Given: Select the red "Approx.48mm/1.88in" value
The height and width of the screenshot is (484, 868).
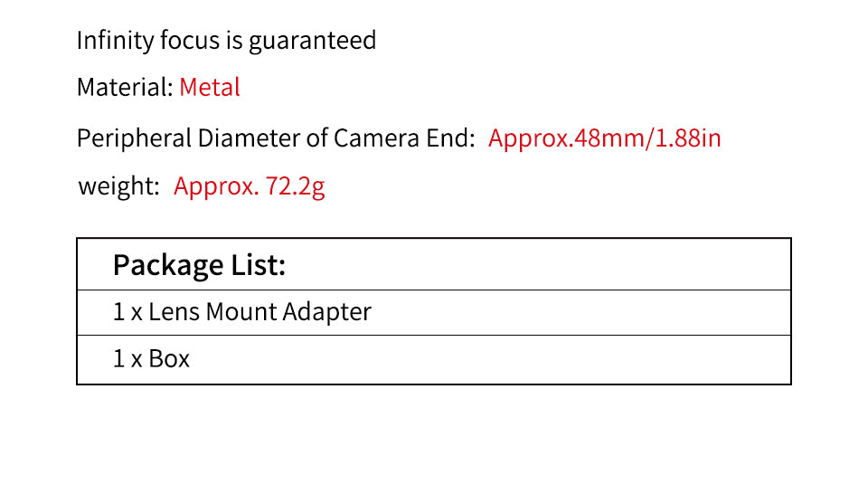Looking at the screenshot, I should pyautogui.click(x=604, y=138).
